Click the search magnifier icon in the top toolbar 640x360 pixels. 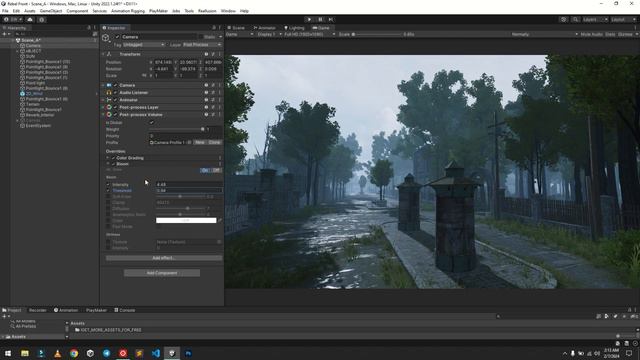point(575,19)
